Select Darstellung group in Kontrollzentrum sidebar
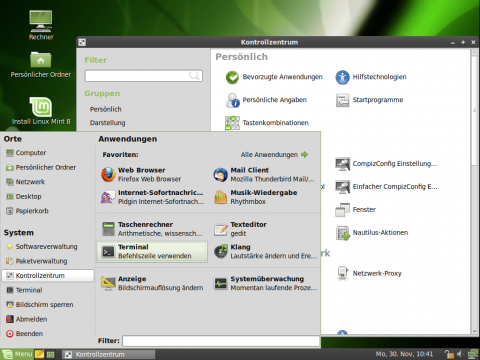The width and height of the screenshot is (480, 360). [x=107, y=123]
